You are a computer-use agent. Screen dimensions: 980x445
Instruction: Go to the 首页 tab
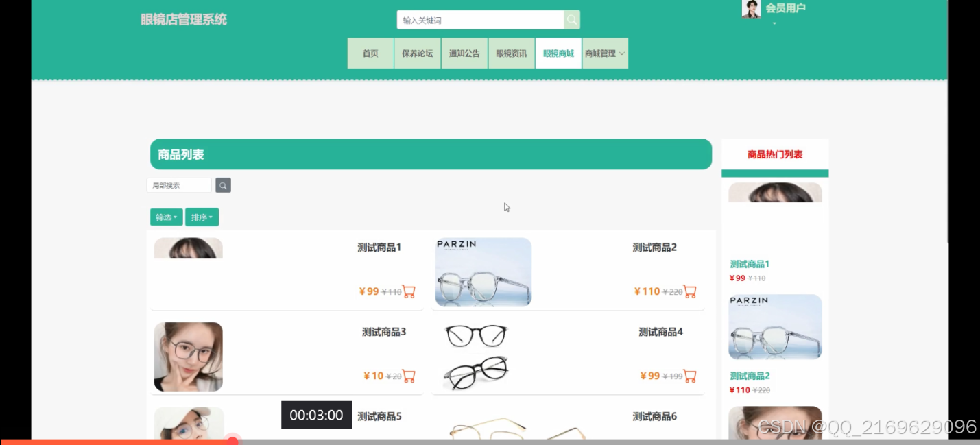click(x=370, y=53)
